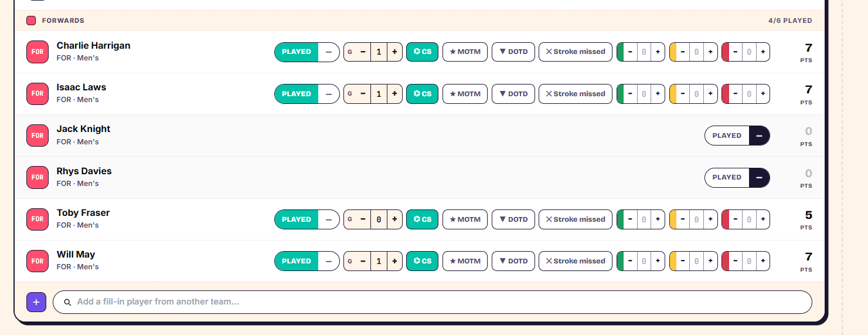Viewport: 868px width, 335px height.
Task: Toggle DOTD for Will May
Action: click(x=513, y=261)
